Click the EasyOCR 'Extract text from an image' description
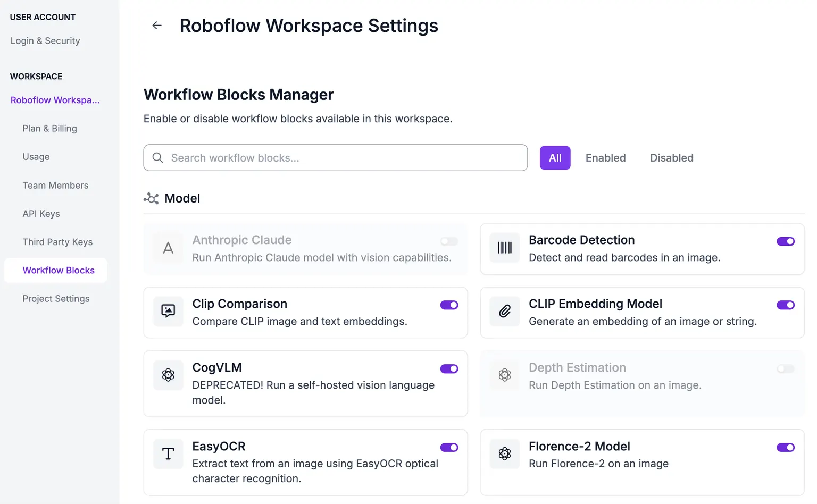The height and width of the screenshot is (504, 817). (315, 472)
